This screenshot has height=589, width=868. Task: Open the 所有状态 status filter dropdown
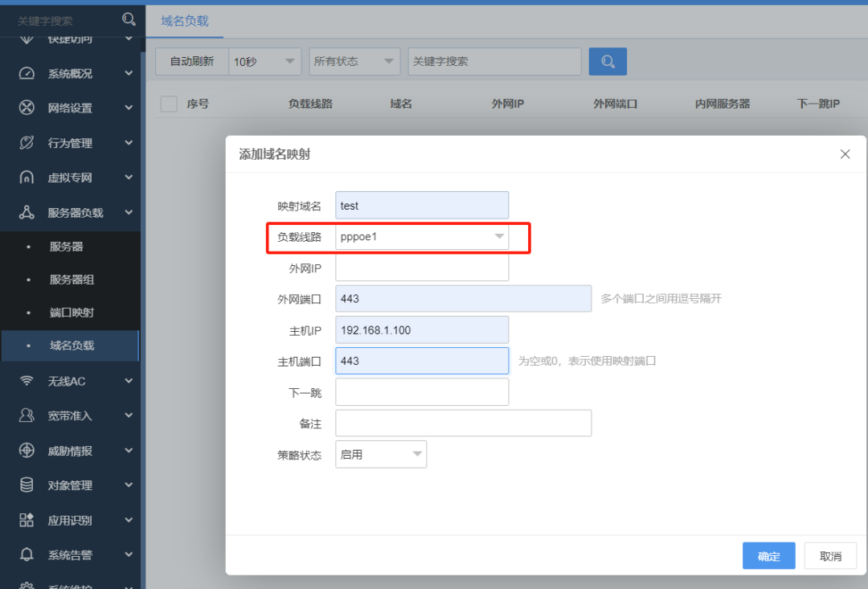click(x=354, y=61)
